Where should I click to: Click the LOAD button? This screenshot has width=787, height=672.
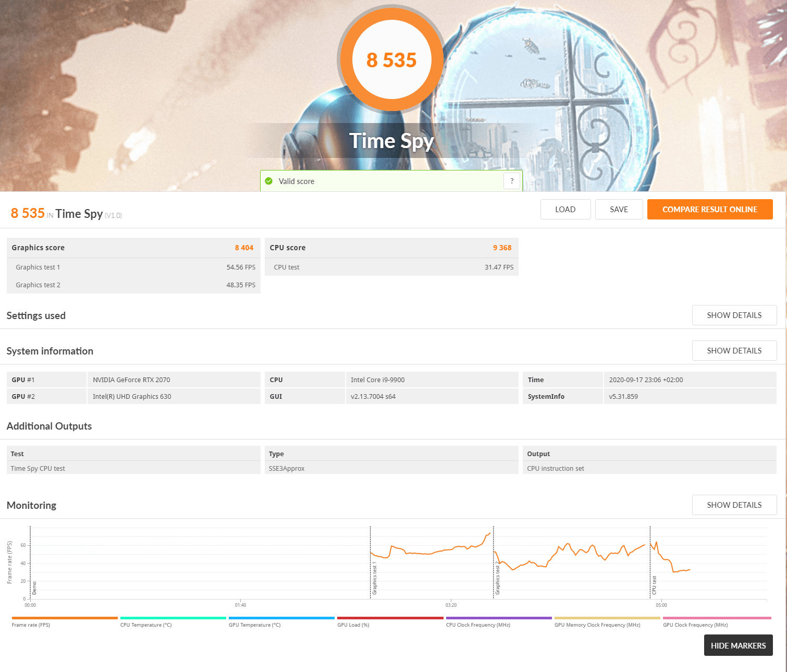(x=565, y=210)
